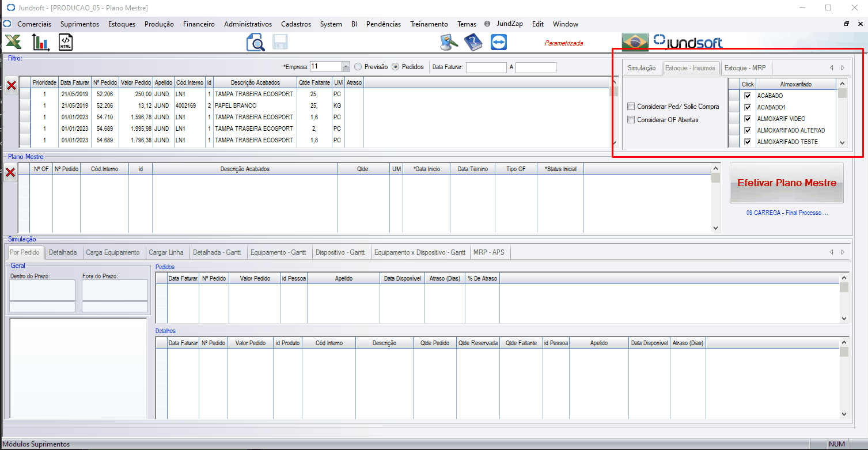Click 09 CARREGA - Final Processo link
868x450 pixels.
point(787,213)
